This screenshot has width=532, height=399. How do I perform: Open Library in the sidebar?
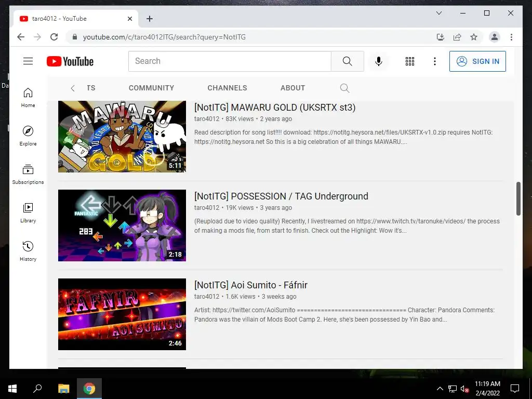pos(28,212)
